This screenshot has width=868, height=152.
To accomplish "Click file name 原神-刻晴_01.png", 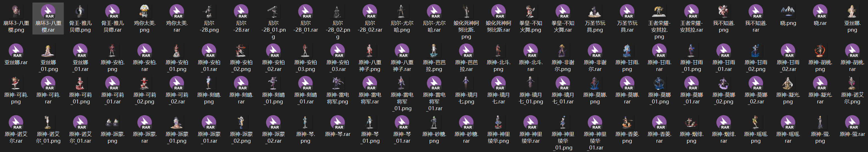I will coord(274,98).
